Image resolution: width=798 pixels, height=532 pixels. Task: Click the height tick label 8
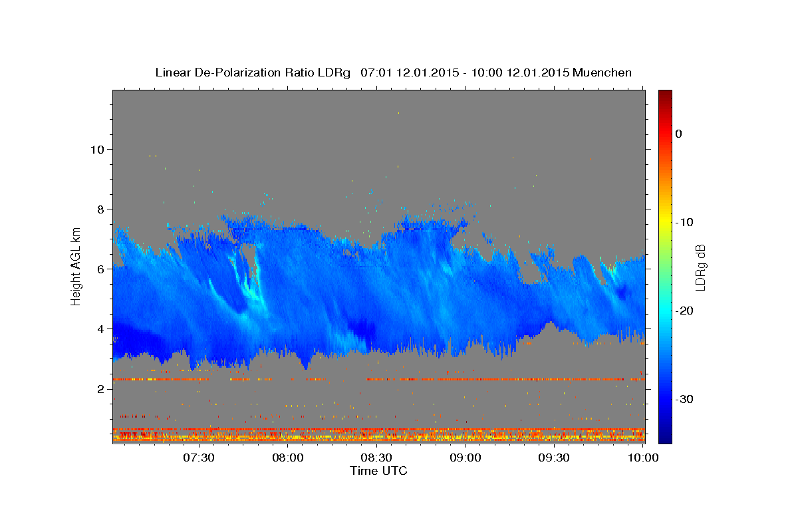tap(101, 209)
